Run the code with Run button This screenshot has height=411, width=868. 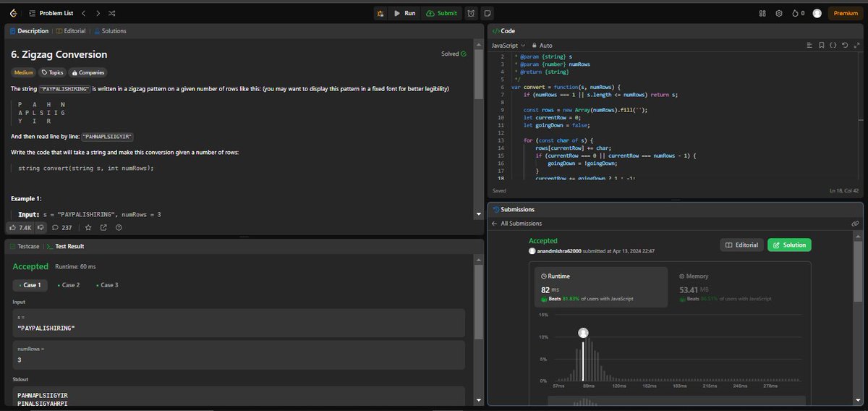(x=404, y=13)
